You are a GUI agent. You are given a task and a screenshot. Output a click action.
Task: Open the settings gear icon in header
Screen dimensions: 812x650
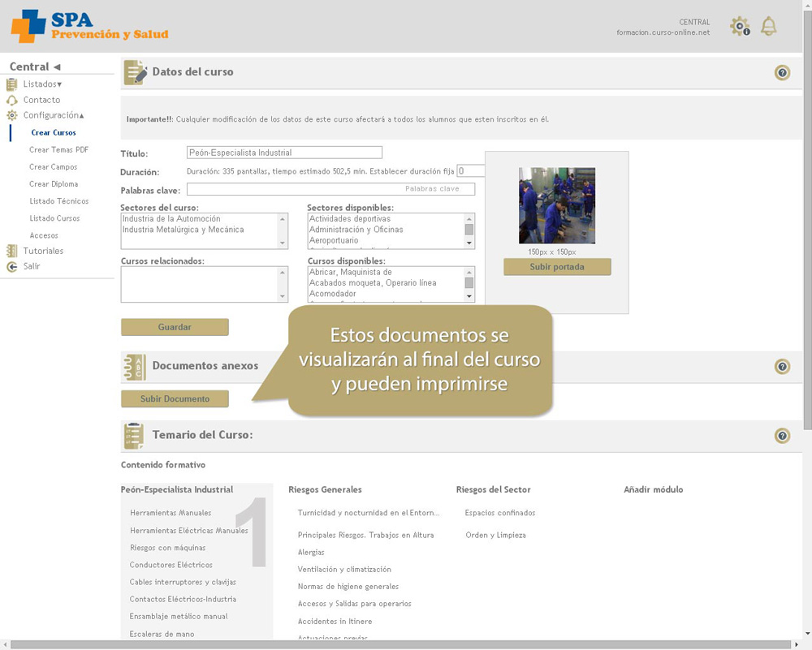click(740, 26)
